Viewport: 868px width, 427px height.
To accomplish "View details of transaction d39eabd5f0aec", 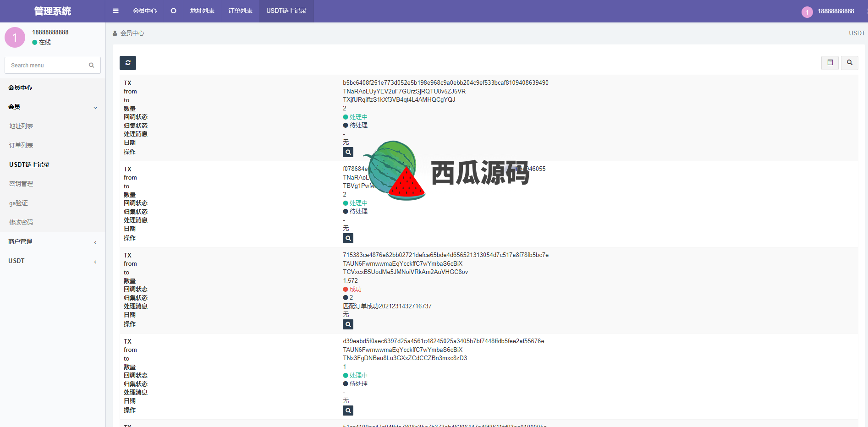I will coord(348,411).
